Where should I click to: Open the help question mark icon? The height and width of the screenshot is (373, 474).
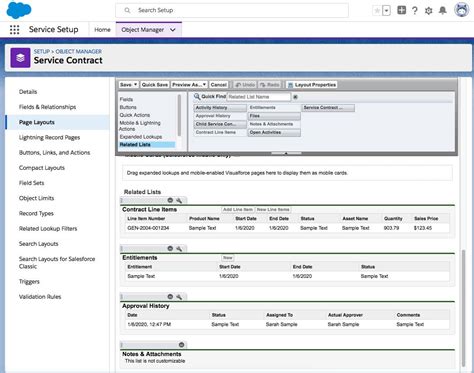click(x=415, y=11)
